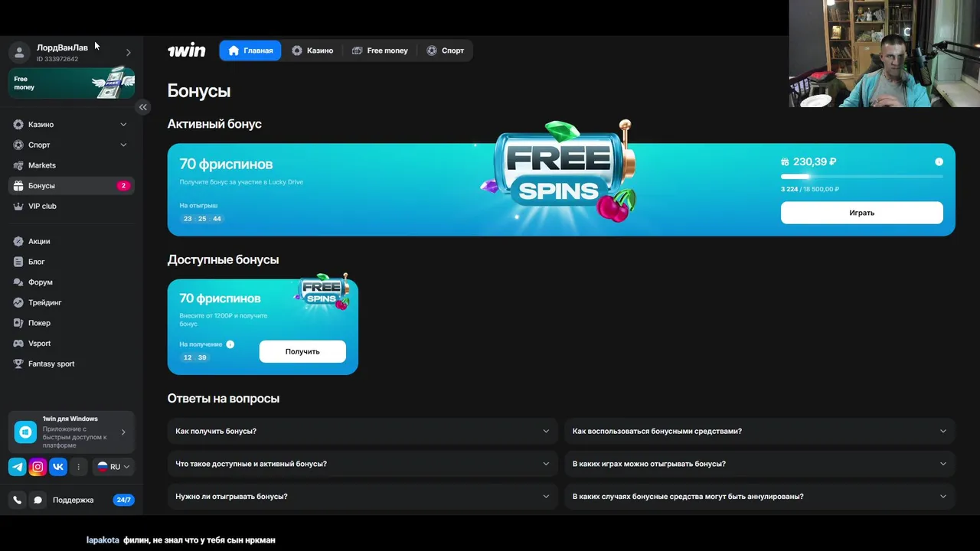This screenshot has height=551, width=980.
Task: Open Vsport in the sidebar
Action: tap(39, 344)
